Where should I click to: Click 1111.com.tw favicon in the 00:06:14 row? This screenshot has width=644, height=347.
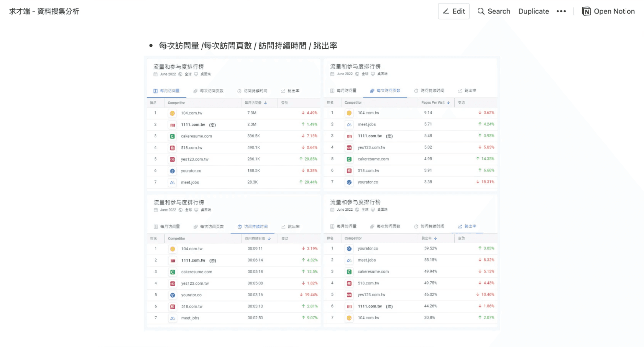[x=172, y=261]
